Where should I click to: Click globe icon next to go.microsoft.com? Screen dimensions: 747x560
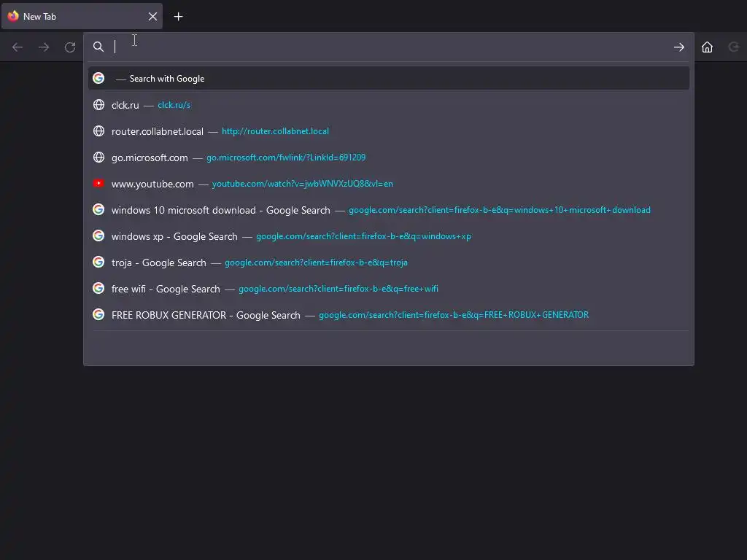98,157
